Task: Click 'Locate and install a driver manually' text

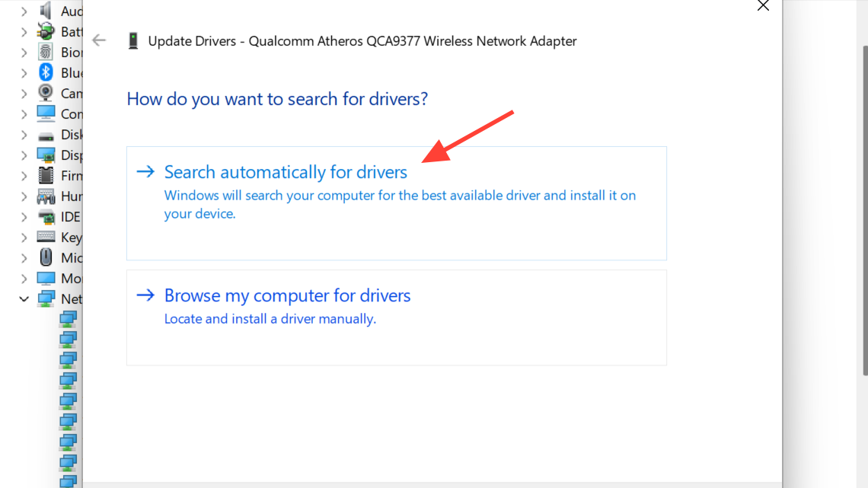Action: (270, 319)
